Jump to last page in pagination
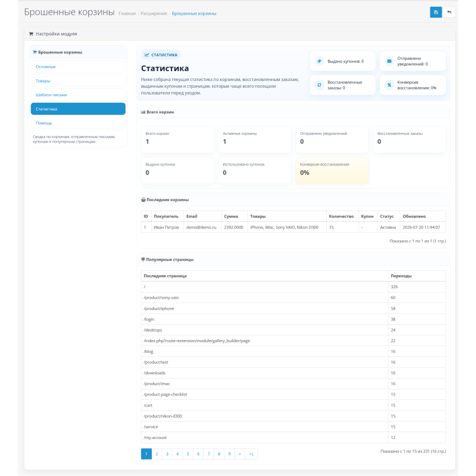This screenshot has height=476, width=476. [251, 454]
